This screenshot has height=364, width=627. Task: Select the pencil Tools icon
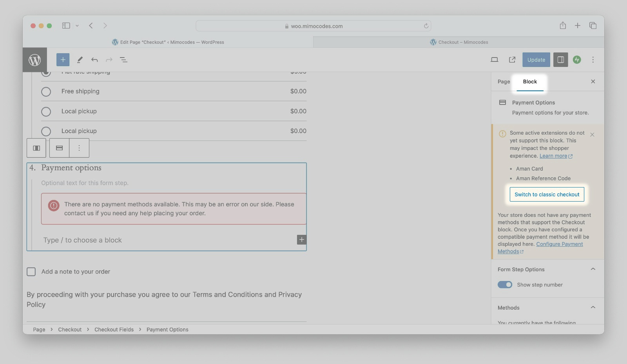click(80, 59)
